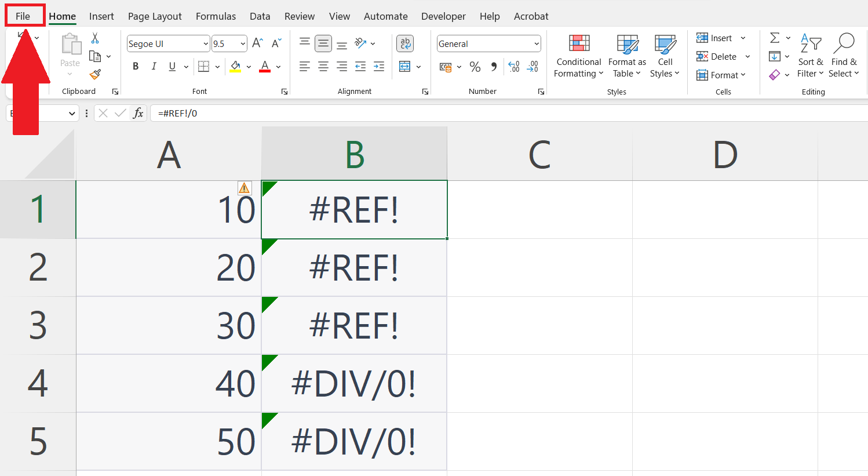
Task: Click the error warning icon near cell A1
Action: pos(244,187)
